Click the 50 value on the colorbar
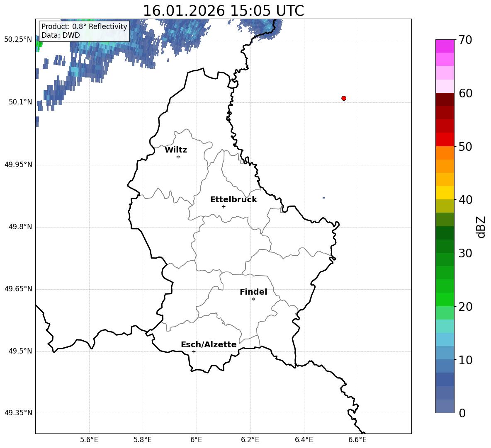 click(465, 146)
